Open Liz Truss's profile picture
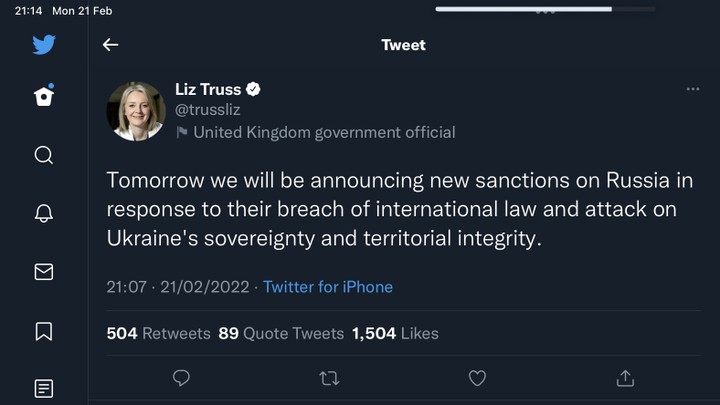 tap(136, 111)
